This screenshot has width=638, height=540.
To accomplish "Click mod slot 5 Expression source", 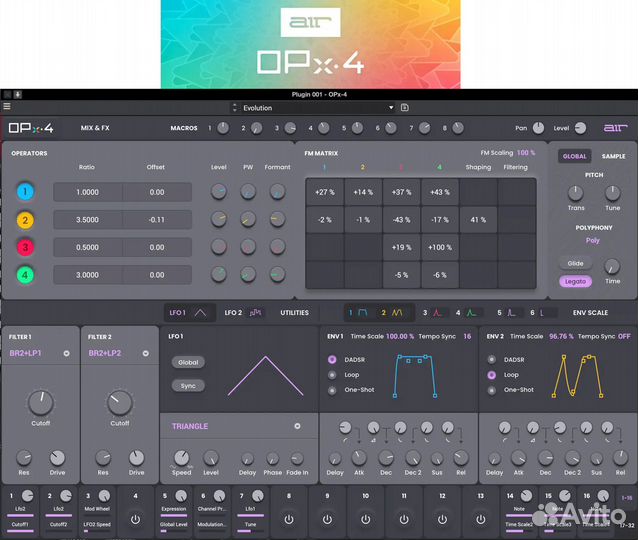I will click(174, 509).
